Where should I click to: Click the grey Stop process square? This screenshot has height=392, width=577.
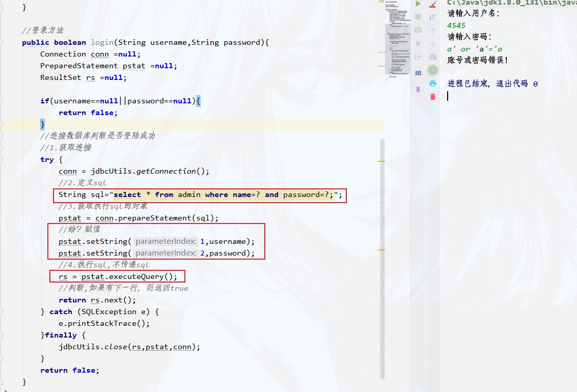pyautogui.click(x=418, y=17)
